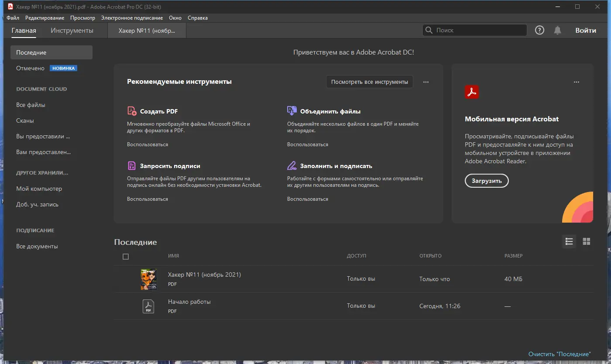Open the Файл menu
The image size is (611, 364).
(x=13, y=18)
